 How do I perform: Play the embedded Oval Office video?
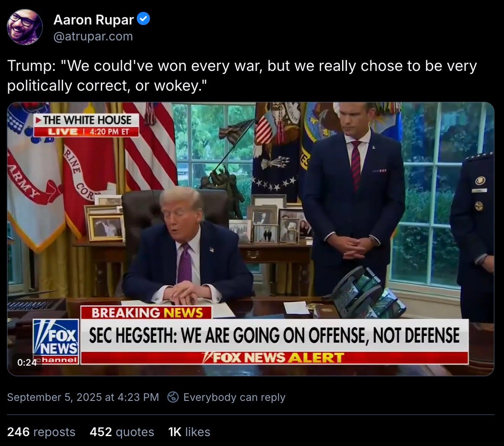coord(251,239)
